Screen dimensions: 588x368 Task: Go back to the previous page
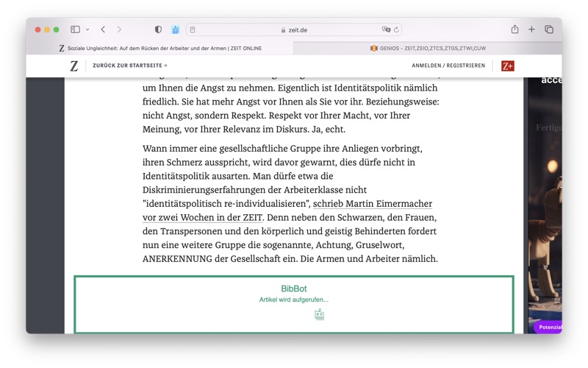point(103,29)
